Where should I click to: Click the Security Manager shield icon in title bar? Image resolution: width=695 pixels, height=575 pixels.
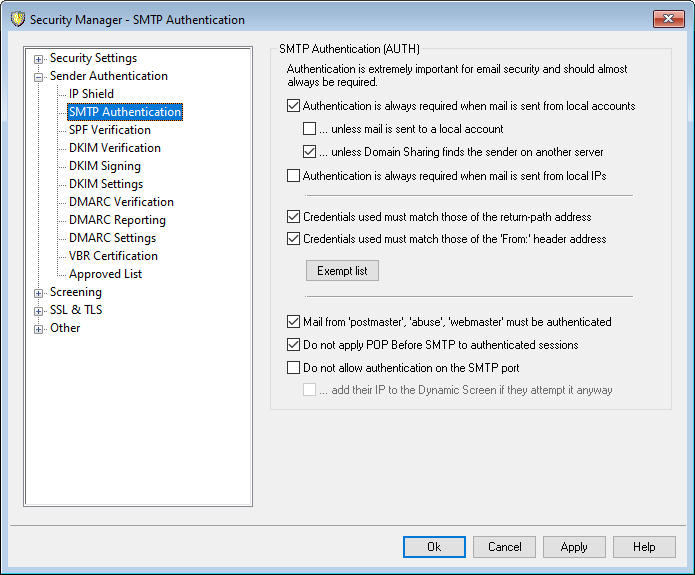coord(15,20)
